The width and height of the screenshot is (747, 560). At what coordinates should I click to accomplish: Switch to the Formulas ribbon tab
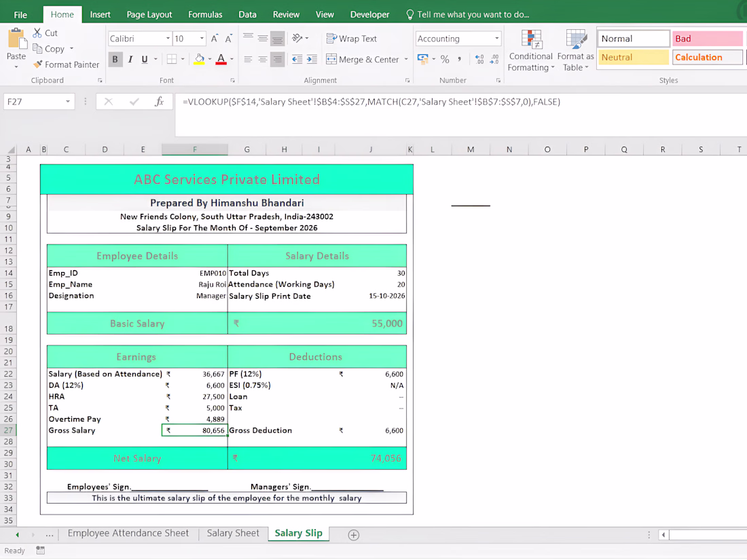[205, 14]
